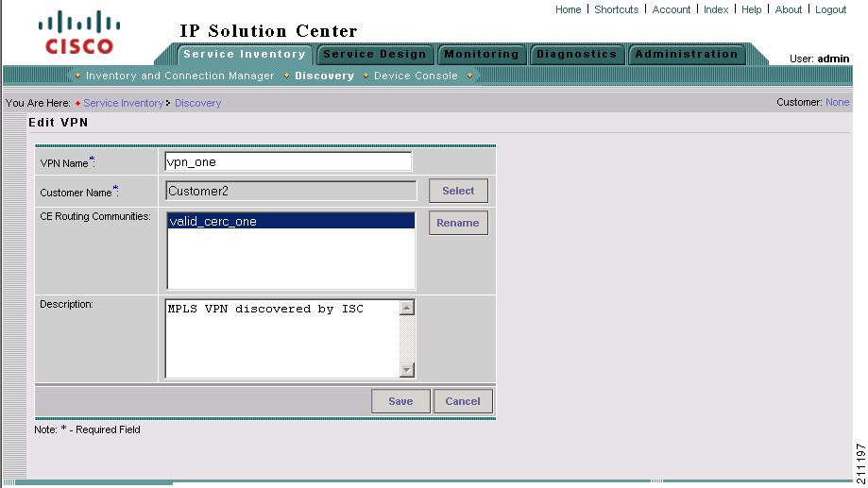Click the About link
Screen dimensions: 868x488
tap(789, 9)
